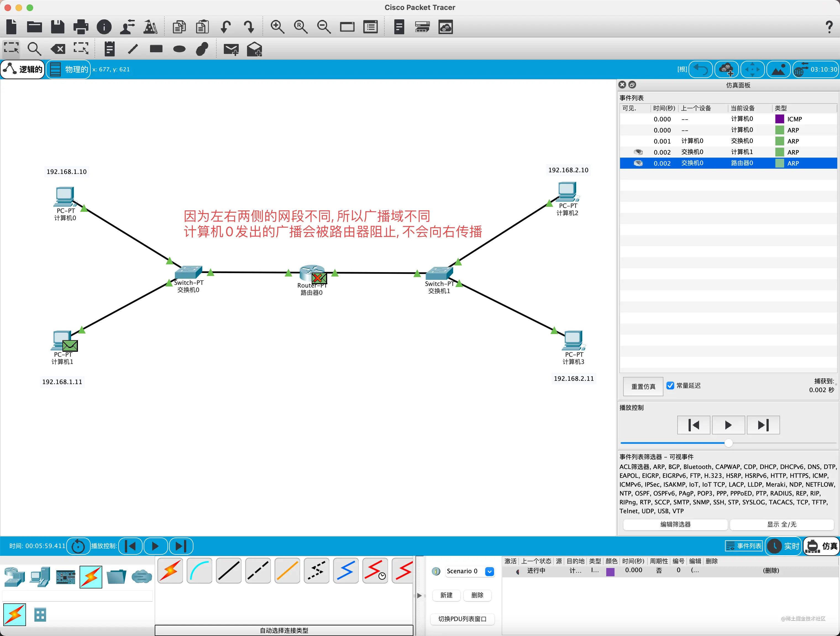Click the 上一个设备 column header

(696, 108)
